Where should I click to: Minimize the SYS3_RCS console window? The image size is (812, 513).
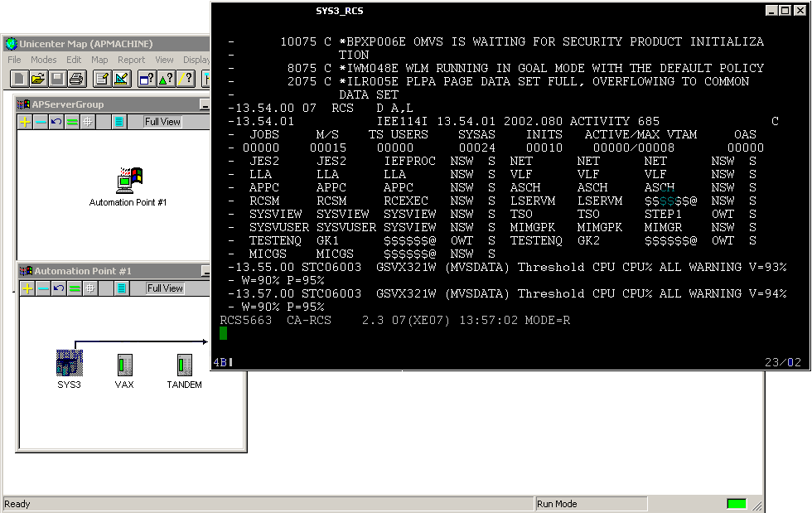[x=771, y=11]
